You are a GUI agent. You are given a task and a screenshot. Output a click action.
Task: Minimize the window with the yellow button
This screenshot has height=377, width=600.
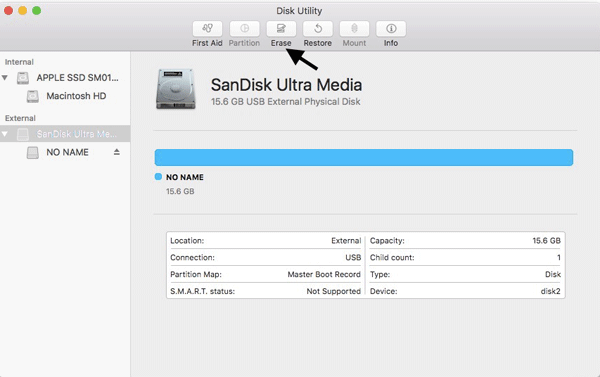pyautogui.click(x=23, y=11)
